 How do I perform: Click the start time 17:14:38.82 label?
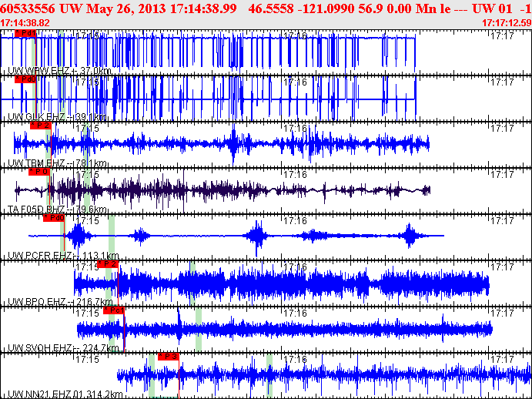point(25,23)
